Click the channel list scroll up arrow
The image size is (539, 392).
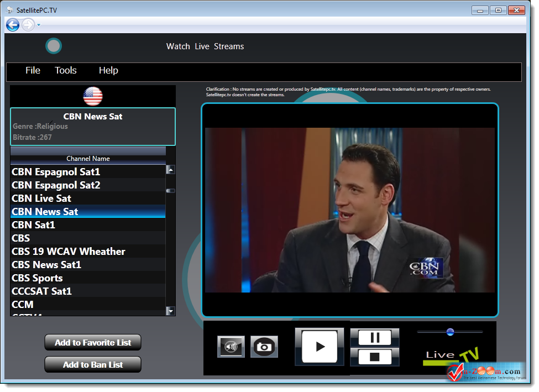tap(170, 170)
